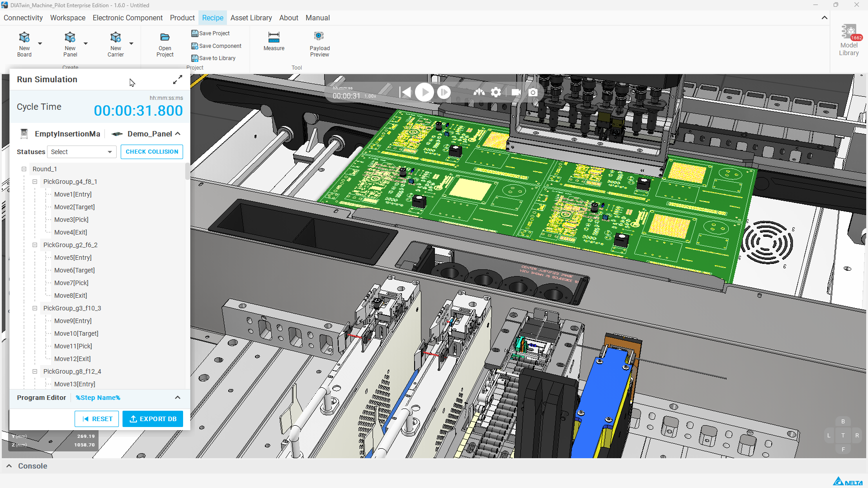Click the RESET button
This screenshot has width=868, height=488.
pos(97,419)
